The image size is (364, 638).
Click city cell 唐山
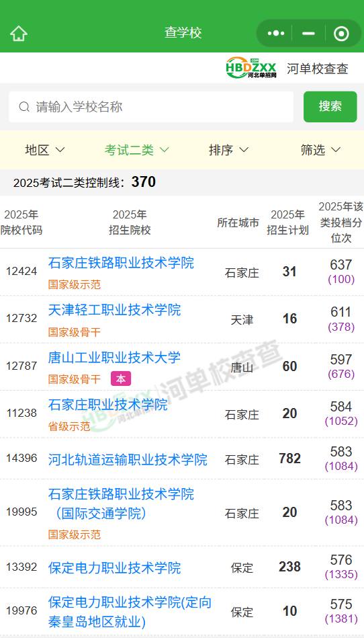click(242, 368)
